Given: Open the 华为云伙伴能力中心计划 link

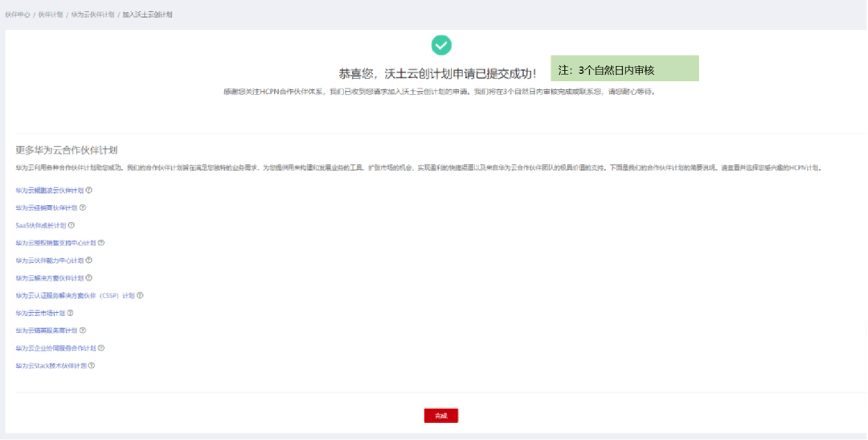Looking at the screenshot, I should click(x=50, y=261).
